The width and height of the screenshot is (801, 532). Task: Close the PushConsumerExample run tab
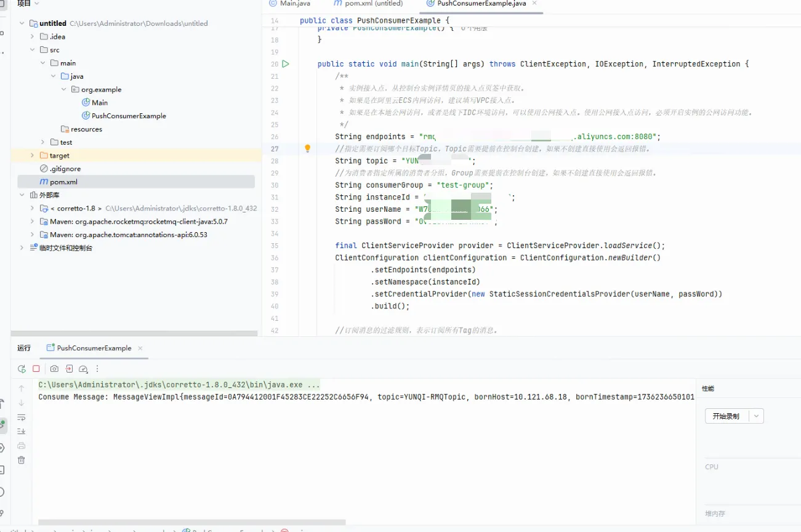coord(140,349)
